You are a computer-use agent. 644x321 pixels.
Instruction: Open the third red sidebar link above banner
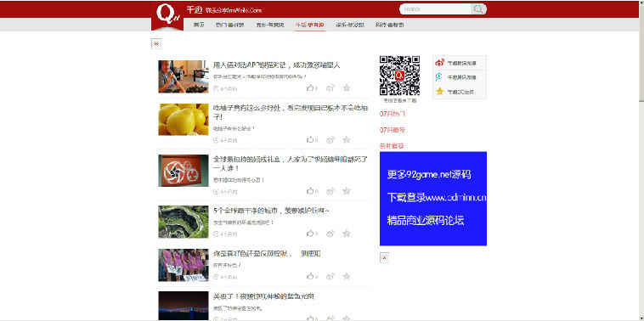pos(392,146)
